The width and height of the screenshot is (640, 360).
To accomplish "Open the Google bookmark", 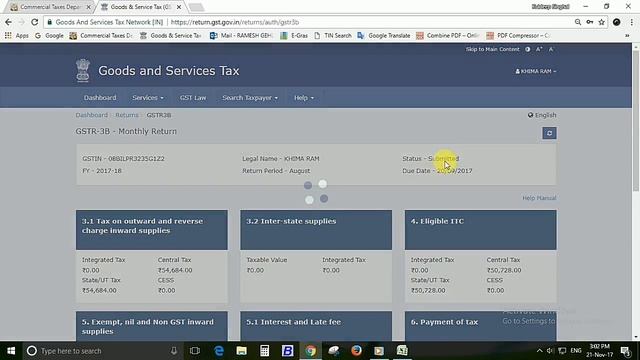I will (49, 36).
